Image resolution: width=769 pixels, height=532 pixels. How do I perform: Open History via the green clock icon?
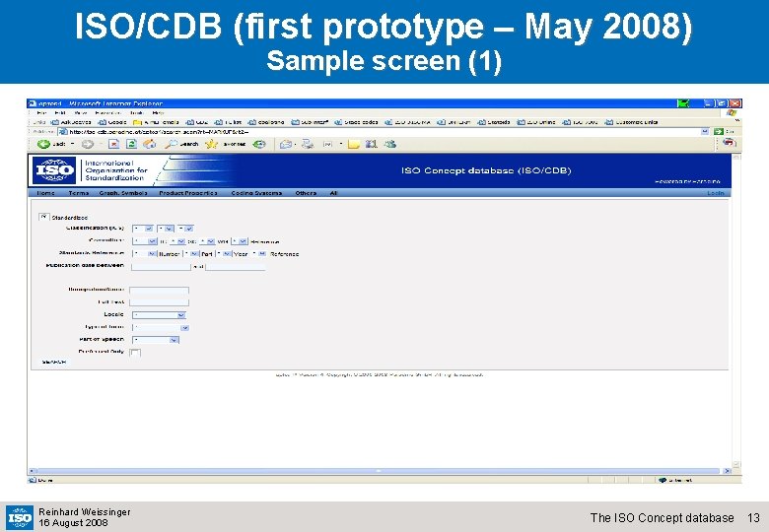pyautogui.click(x=259, y=144)
